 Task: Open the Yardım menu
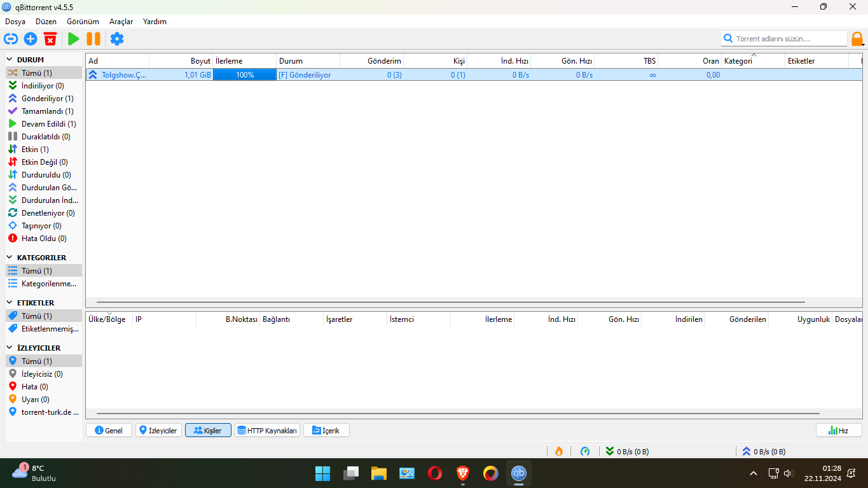tap(155, 22)
